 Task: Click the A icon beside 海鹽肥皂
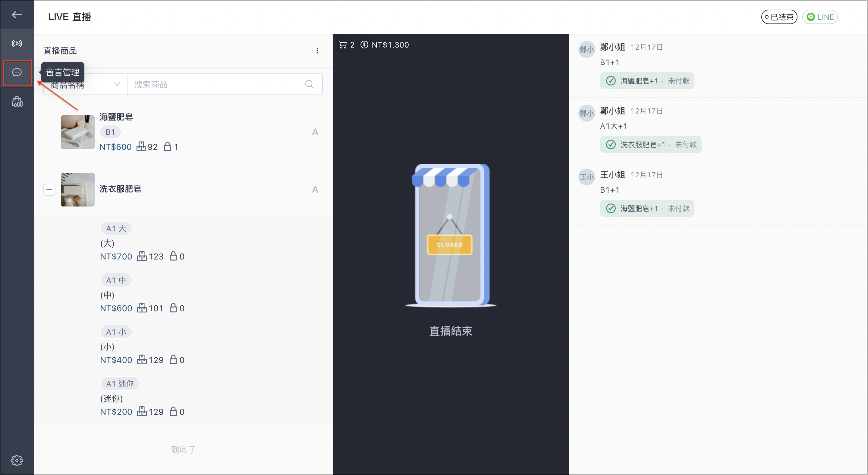click(315, 132)
